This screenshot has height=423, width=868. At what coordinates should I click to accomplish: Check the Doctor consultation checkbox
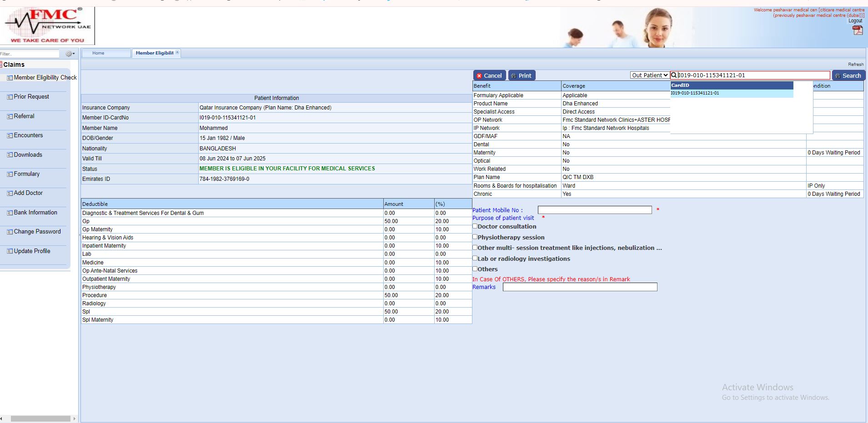[475, 226]
